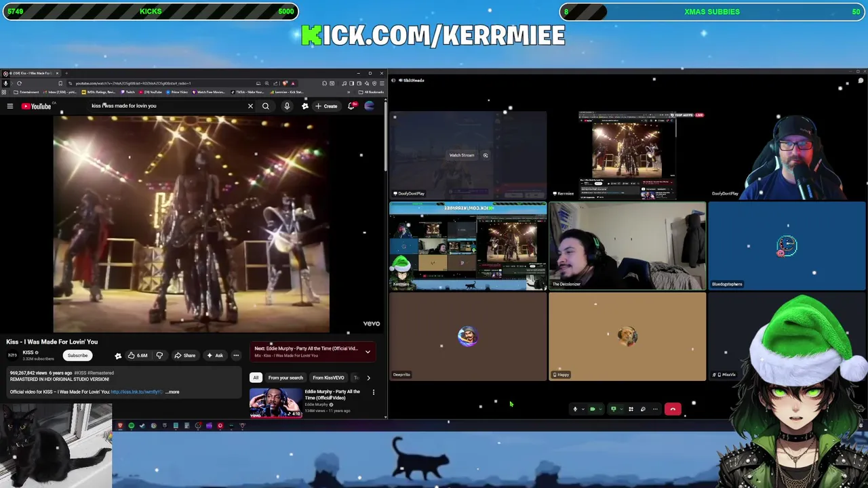Expand the Next up Mix playlist panel

pos(368,351)
